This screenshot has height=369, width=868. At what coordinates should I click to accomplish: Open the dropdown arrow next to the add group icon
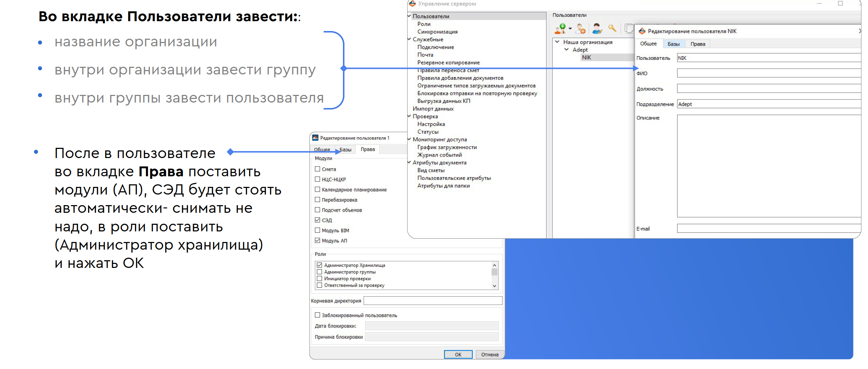(x=570, y=28)
